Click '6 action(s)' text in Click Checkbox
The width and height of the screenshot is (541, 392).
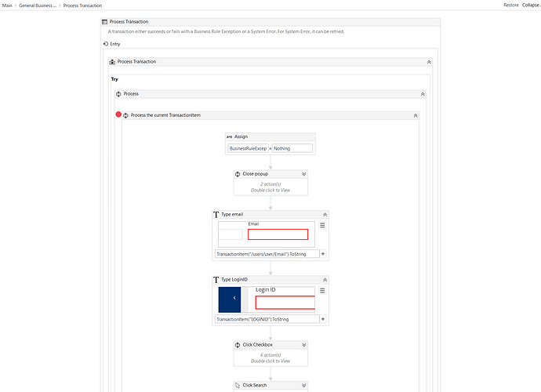point(270,355)
